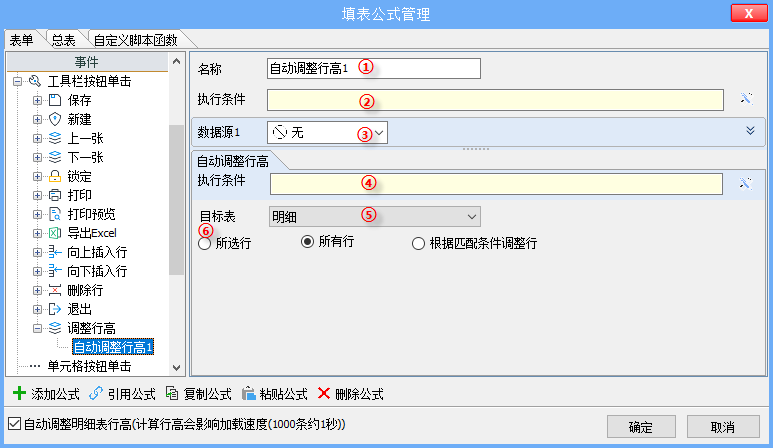
Task: Click the 打印 printer icon
Action: click(55, 195)
